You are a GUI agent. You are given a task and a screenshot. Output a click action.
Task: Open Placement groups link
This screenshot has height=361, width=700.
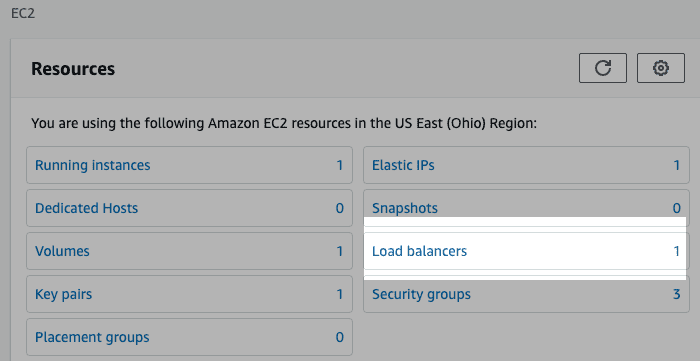[92, 337]
